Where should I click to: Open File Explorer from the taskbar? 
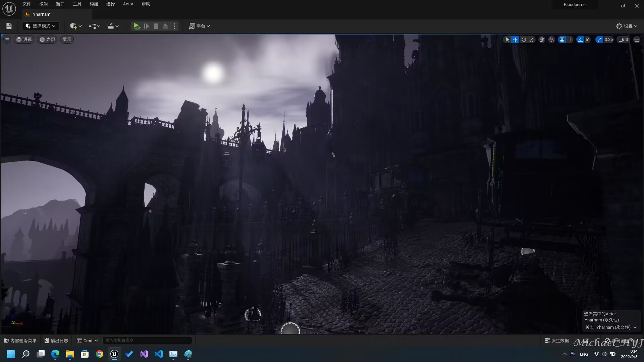click(x=70, y=354)
